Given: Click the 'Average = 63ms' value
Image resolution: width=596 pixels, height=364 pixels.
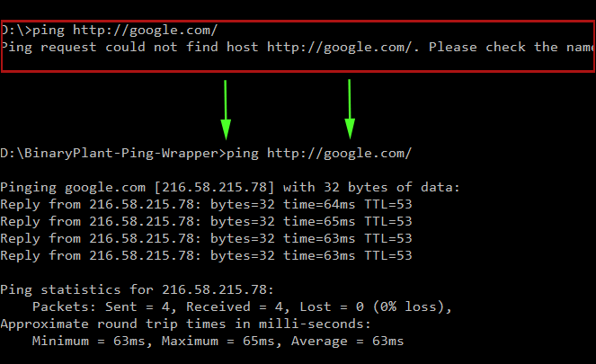Looking at the screenshot, I should 347,342.
